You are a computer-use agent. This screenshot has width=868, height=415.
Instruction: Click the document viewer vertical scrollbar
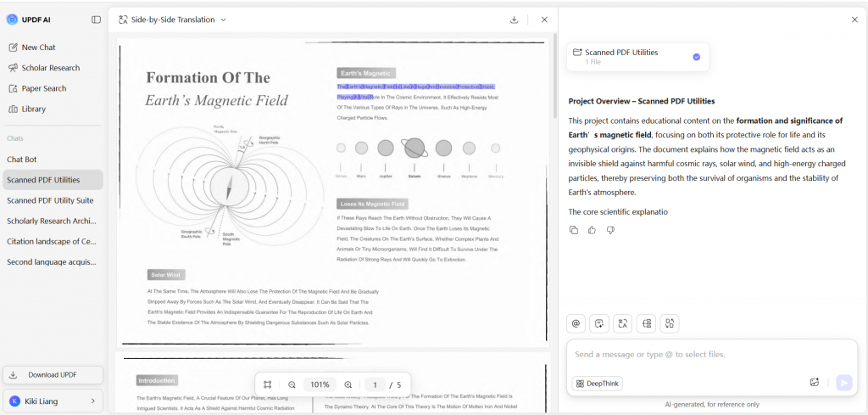click(x=554, y=77)
